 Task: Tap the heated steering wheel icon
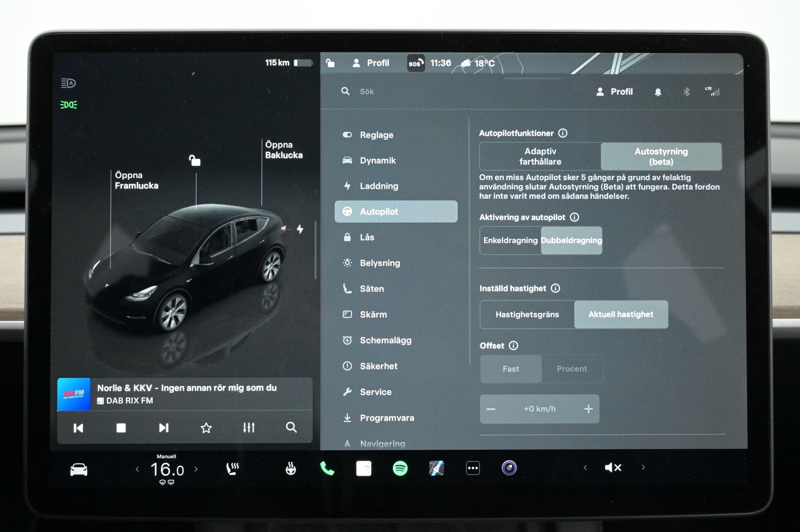(x=291, y=469)
